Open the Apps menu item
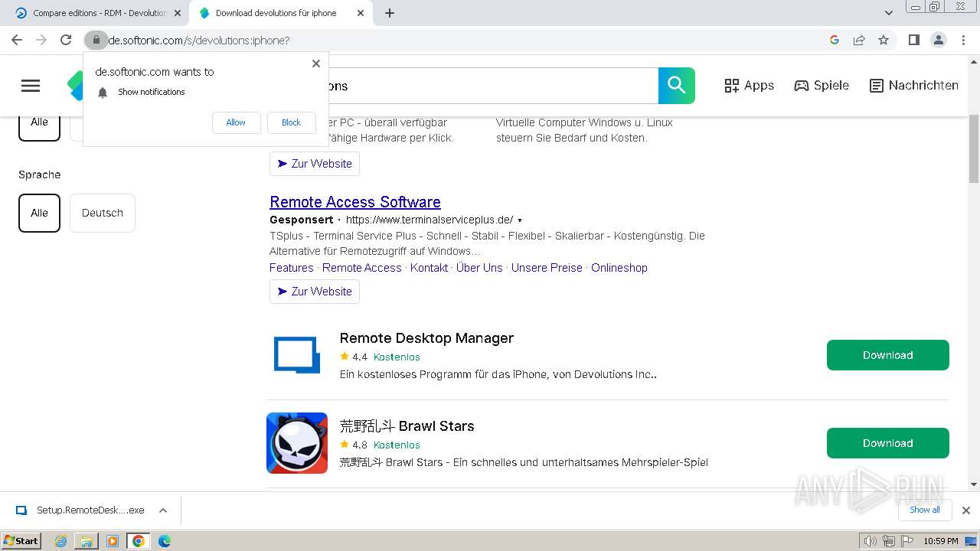The height and width of the screenshot is (551, 980). pos(750,86)
